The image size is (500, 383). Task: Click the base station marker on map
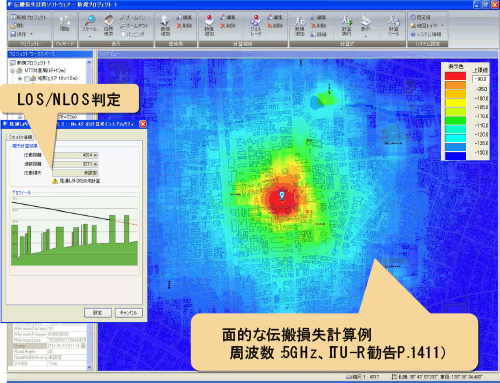282,195
